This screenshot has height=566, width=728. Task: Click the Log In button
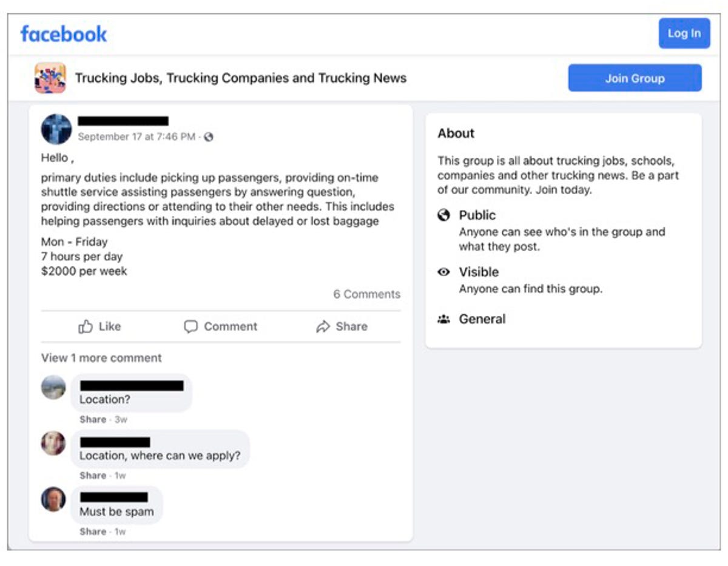coord(684,33)
